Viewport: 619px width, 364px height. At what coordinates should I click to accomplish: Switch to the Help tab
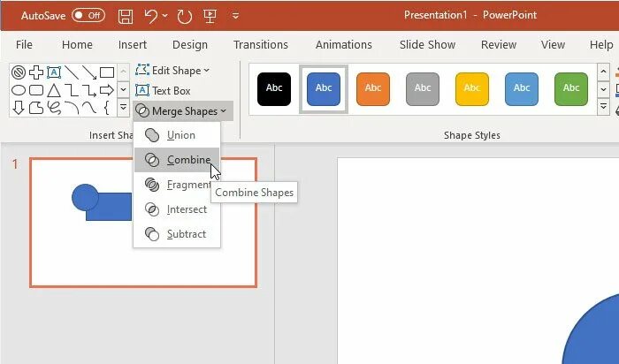601,44
